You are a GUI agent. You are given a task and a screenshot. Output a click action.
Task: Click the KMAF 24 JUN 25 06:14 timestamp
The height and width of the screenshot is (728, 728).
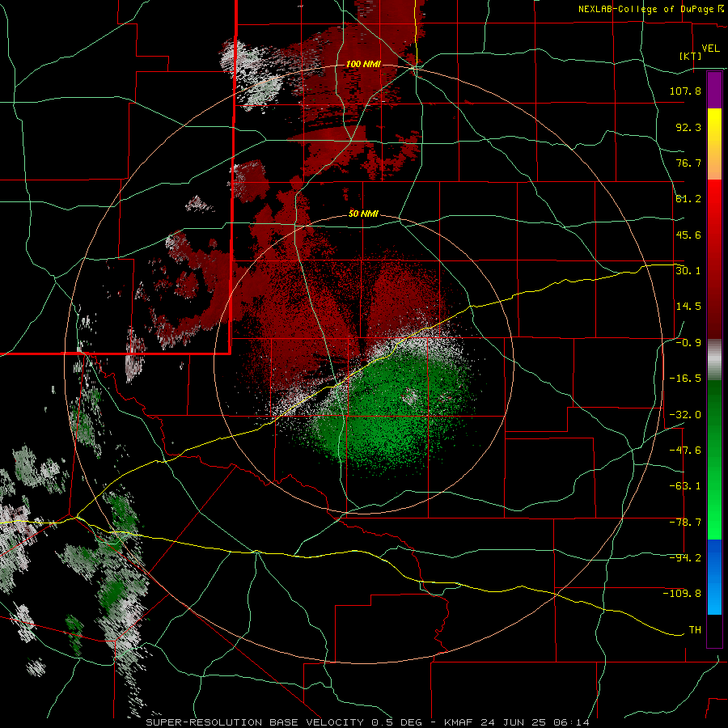517,722
